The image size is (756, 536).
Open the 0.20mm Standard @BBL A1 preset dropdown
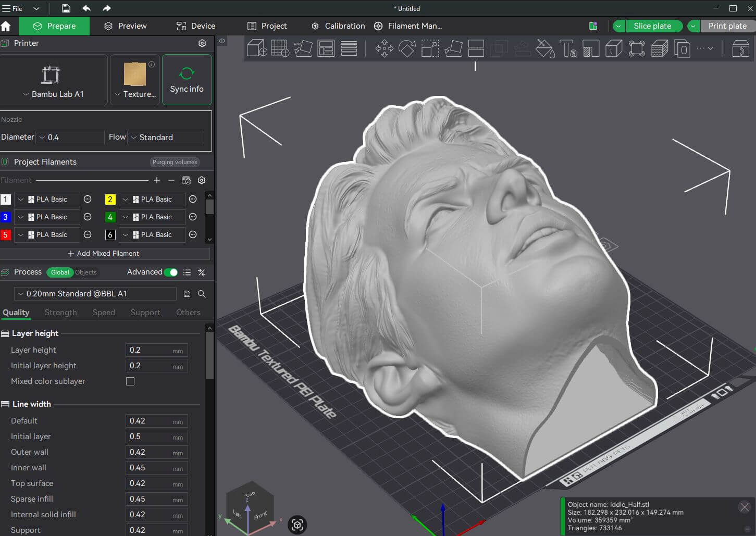click(x=95, y=294)
